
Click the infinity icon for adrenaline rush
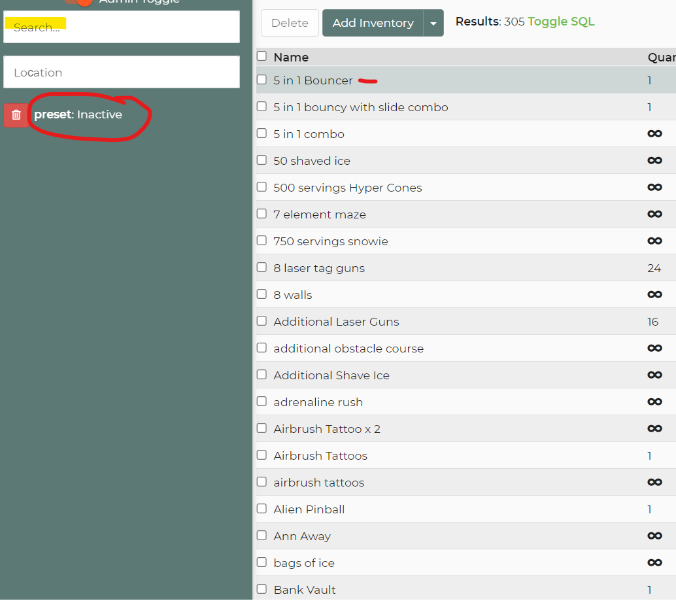pyautogui.click(x=654, y=402)
